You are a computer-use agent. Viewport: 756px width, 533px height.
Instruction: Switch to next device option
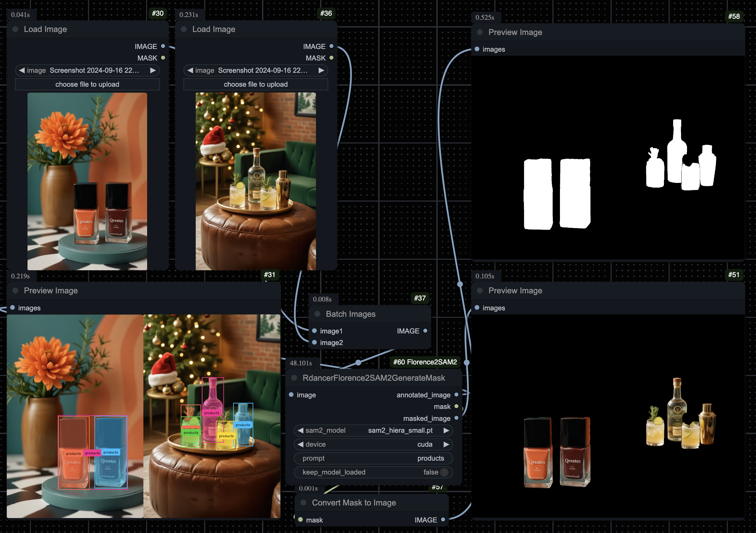(x=446, y=444)
